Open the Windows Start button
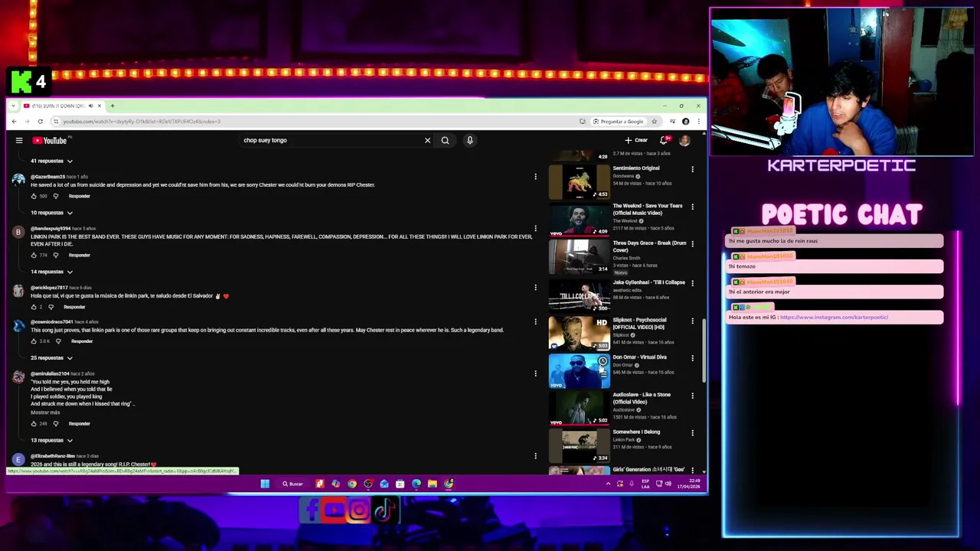The width and height of the screenshot is (980, 551). (x=265, y=484)
